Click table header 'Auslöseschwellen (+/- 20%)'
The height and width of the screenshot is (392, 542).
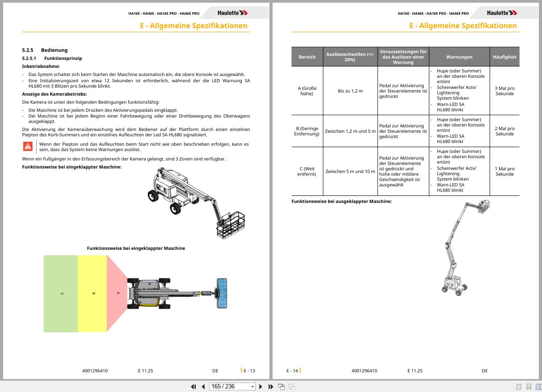[x=350, y=57]
